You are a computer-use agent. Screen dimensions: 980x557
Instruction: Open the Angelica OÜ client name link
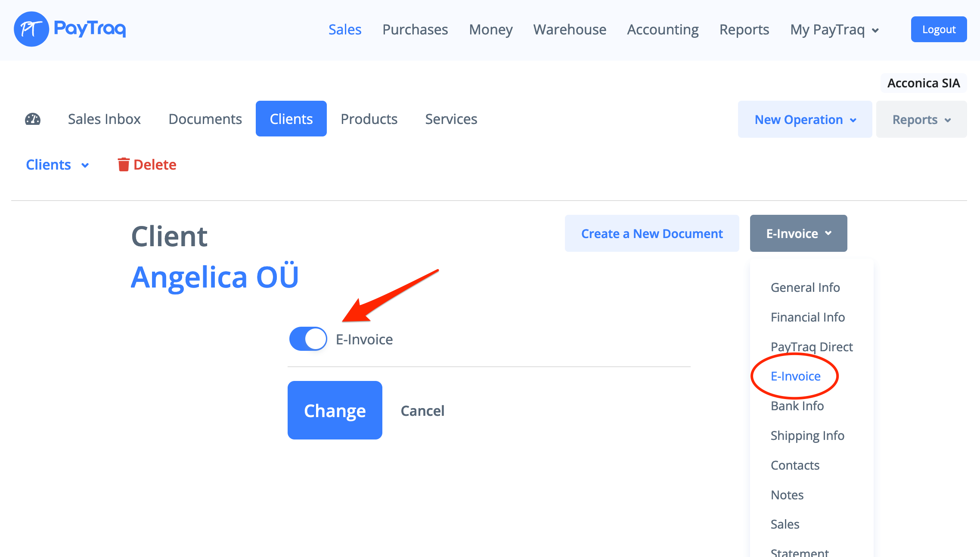(214, 277)
